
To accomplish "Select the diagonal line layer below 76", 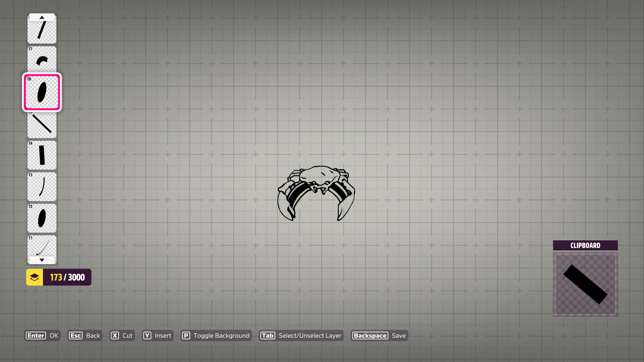I will pyautogui.click(x=42, y=124).
